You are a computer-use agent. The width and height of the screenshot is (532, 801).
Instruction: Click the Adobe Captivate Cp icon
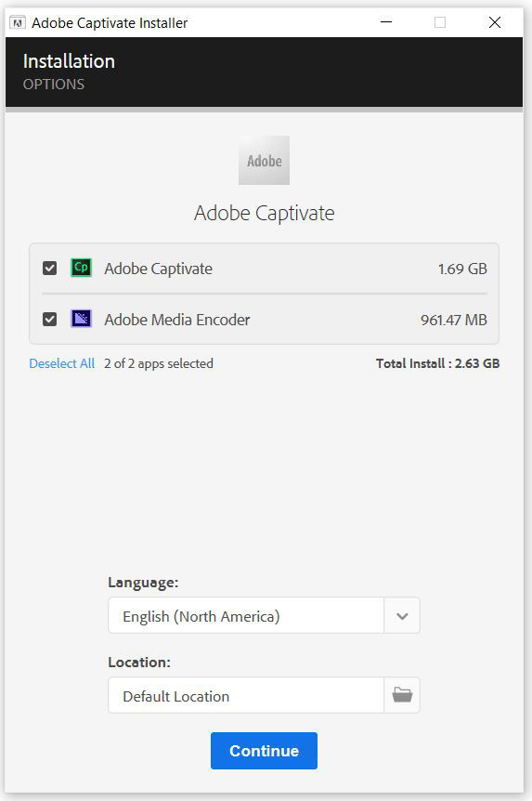click(x=81, y=268)
